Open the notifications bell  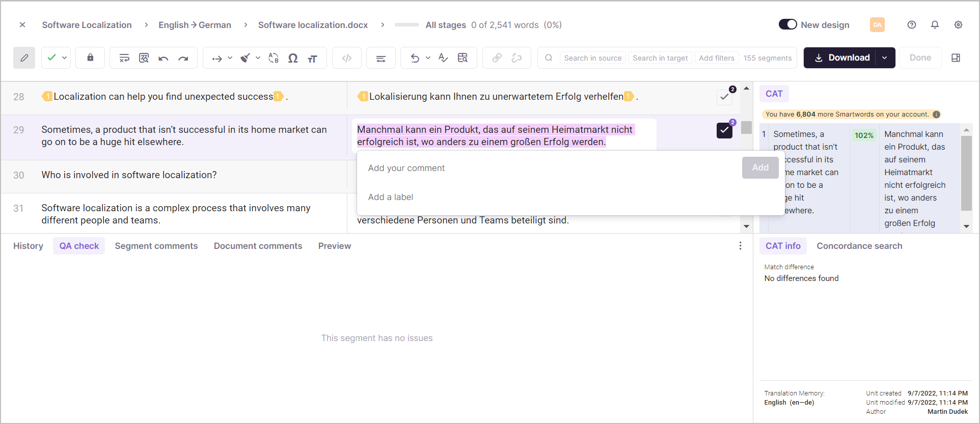935,24
